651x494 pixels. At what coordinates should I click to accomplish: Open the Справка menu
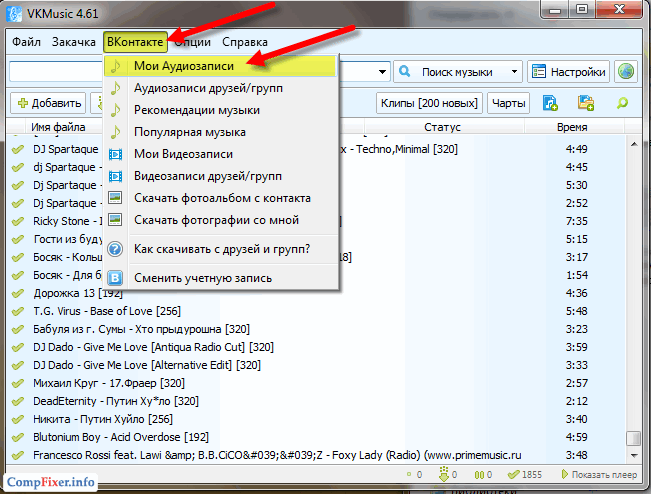tap(245, 42)
